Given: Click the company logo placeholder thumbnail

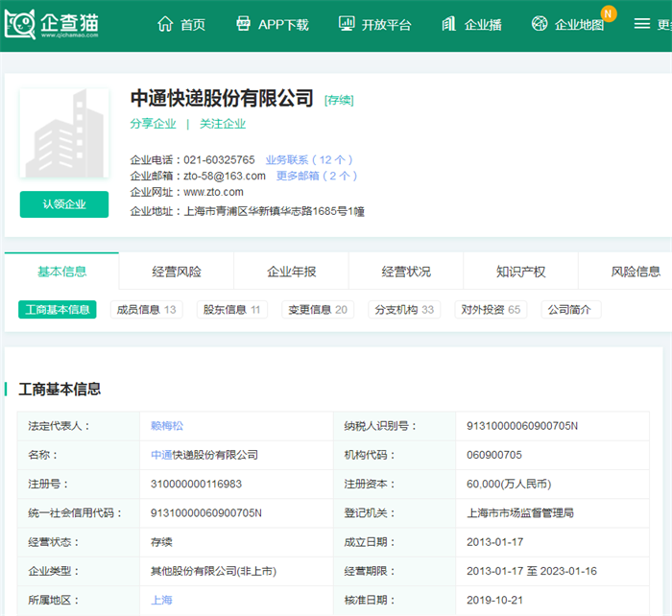Looking at the screenshot, I should click(x=64, y=133).
